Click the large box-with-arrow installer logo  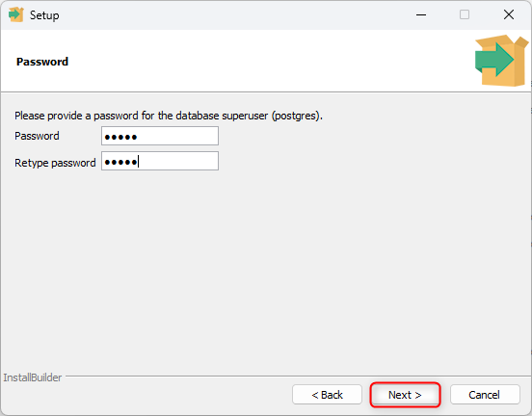point(501,61)
